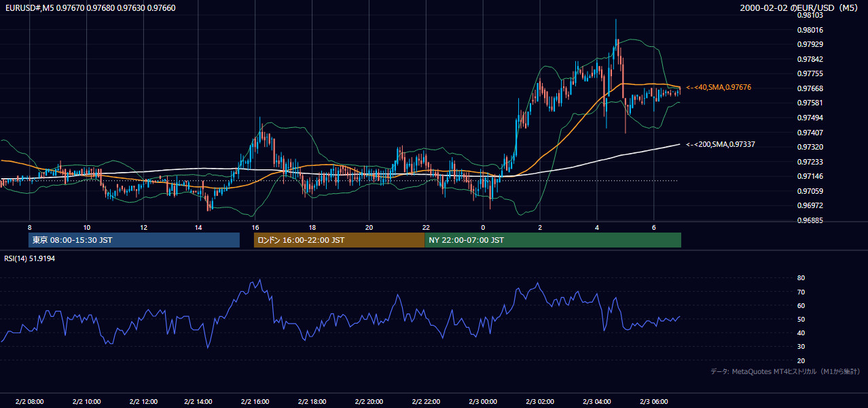Viewport: 868px width, 408px height.
Task: Click the 2/3 02:00 date axis label
Action: click(x=541, y=401)
